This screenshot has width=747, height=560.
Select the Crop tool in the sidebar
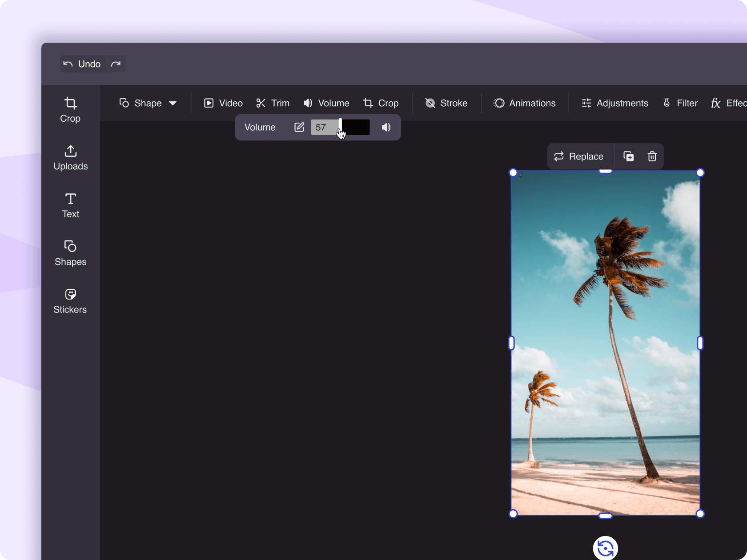70,109
